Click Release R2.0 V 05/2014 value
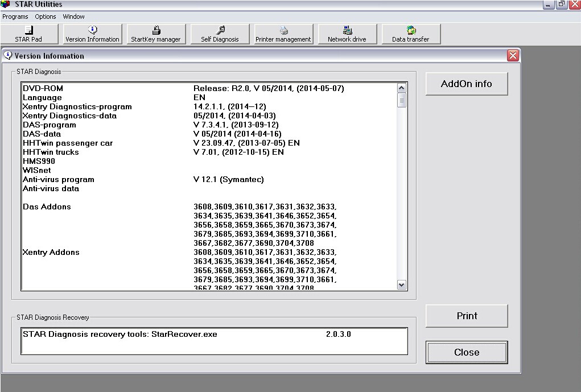The height and width of the screenshot is (392, 581). click(269, 88)
